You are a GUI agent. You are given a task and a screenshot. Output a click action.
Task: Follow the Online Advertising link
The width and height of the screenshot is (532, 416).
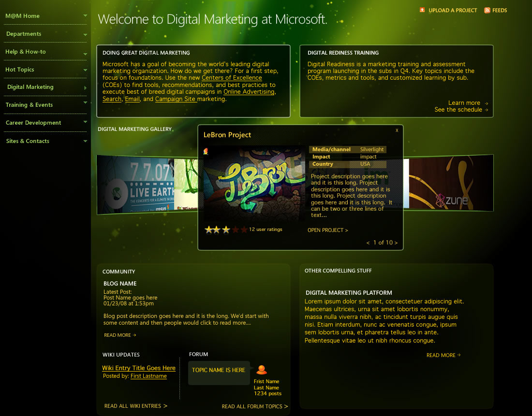click(249, 92)
